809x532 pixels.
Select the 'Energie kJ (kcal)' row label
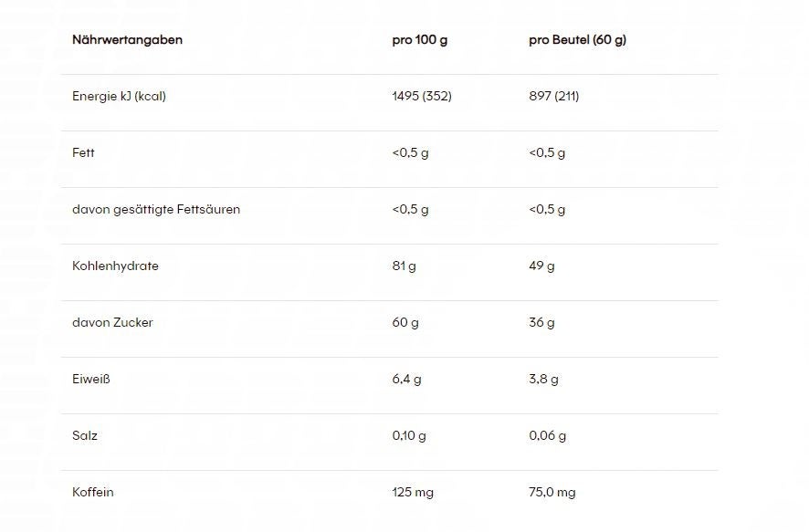(119, 97)
